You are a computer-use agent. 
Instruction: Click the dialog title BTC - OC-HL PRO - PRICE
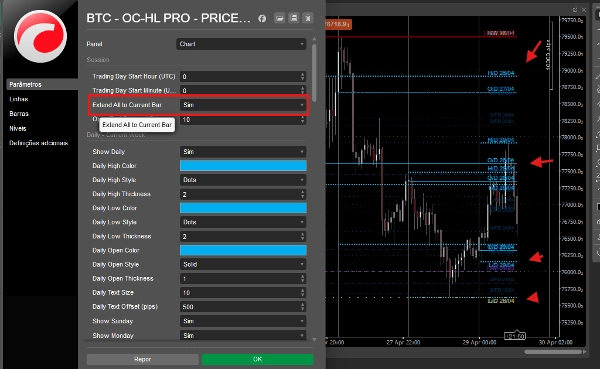point(168,18)
